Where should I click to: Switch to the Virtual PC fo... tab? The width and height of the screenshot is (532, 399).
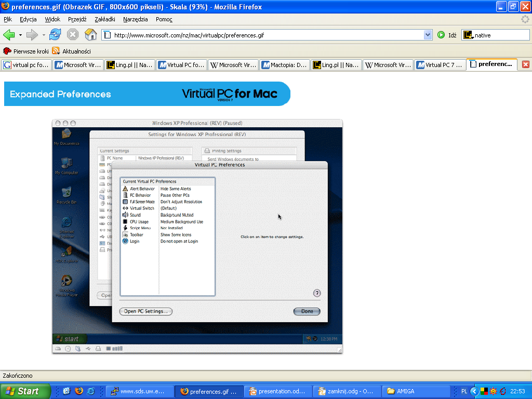[181, 65]
